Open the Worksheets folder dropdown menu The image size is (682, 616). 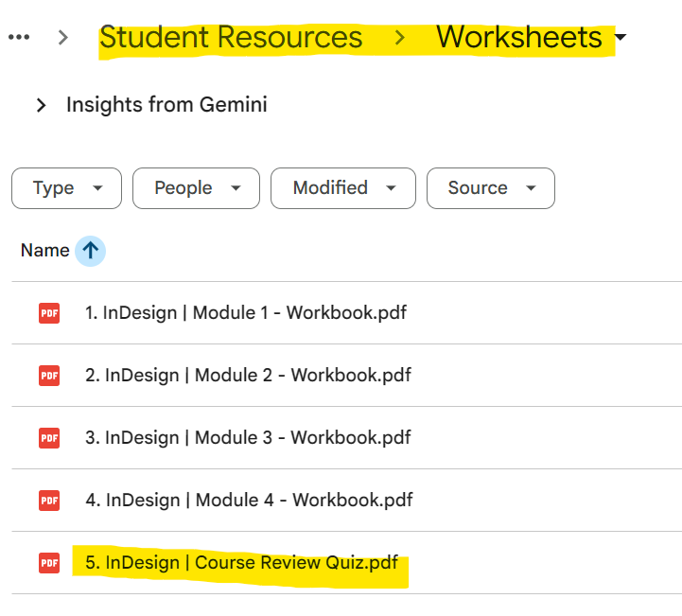[x=621, y=39]
